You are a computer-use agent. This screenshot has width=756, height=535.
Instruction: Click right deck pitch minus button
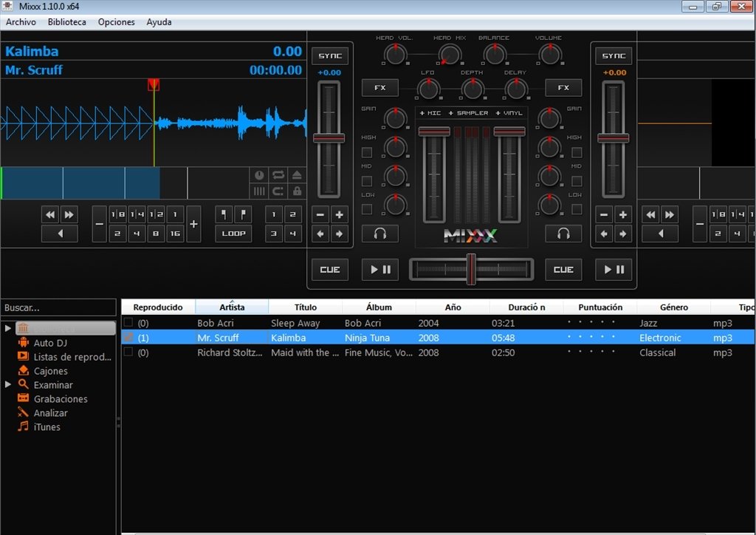(x=604, y=215)
